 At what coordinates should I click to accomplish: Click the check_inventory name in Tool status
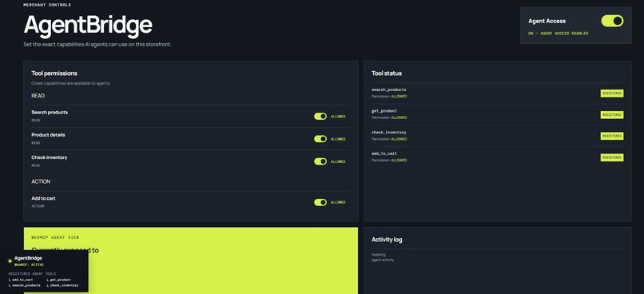tap(388, 132)
